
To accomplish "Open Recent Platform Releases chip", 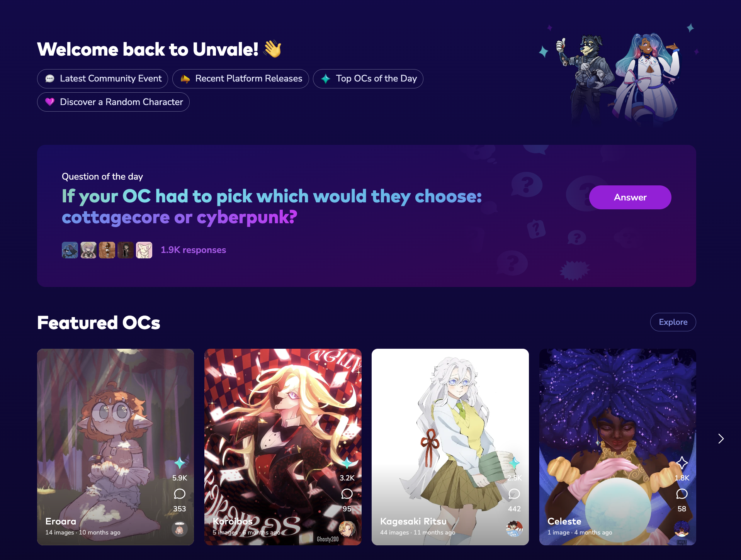I will [241, 79].
